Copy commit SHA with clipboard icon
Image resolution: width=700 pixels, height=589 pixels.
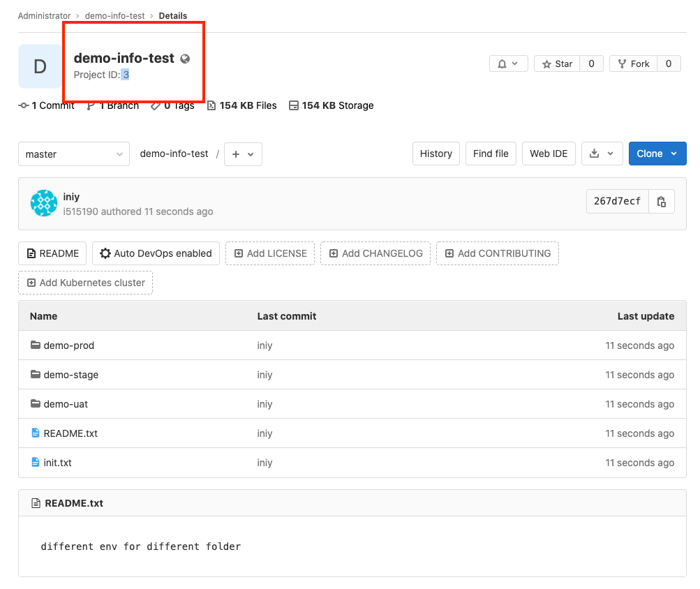click(662, 202)
